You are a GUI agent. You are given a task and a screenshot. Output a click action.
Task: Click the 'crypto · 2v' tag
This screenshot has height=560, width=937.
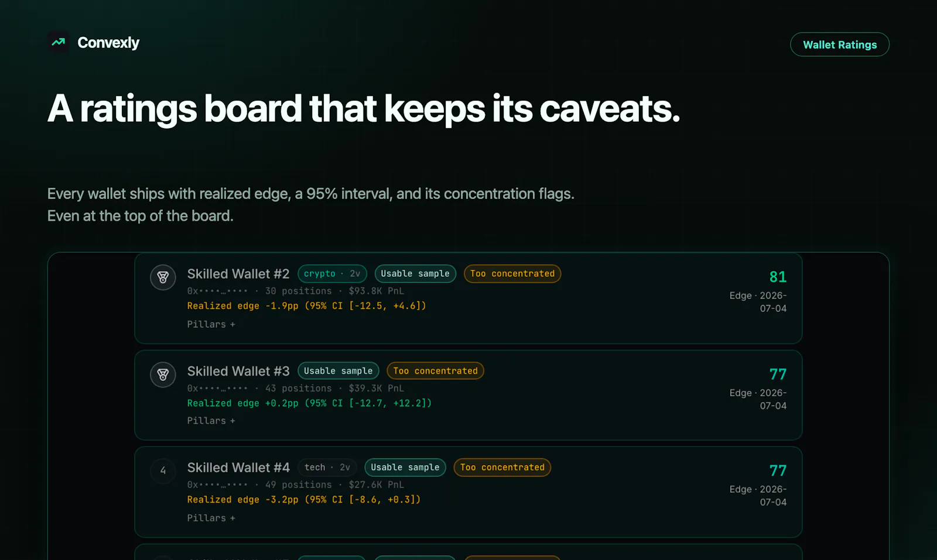(x=332, y=274)
